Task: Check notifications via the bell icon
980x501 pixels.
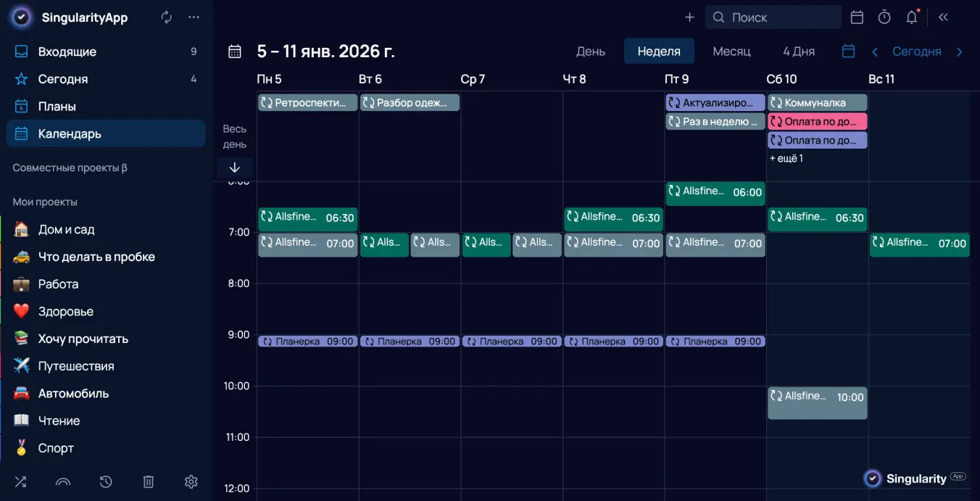Action: click(x=911, y=16)
